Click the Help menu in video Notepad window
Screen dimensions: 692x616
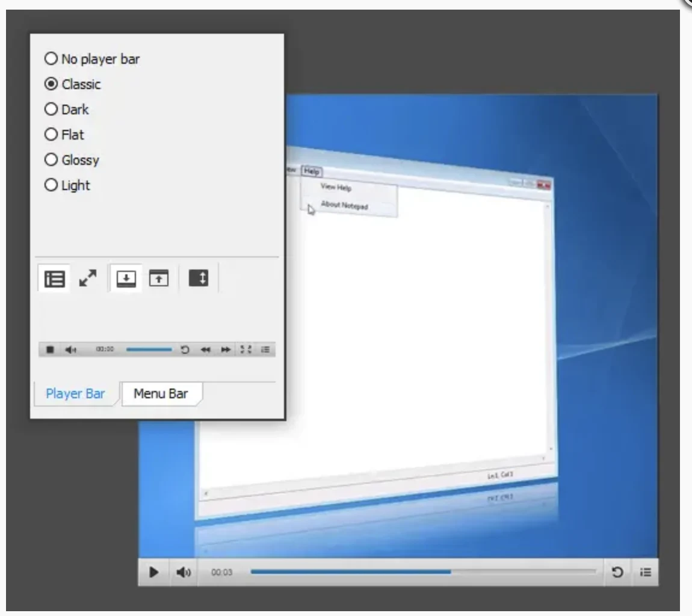coord(312,171)
